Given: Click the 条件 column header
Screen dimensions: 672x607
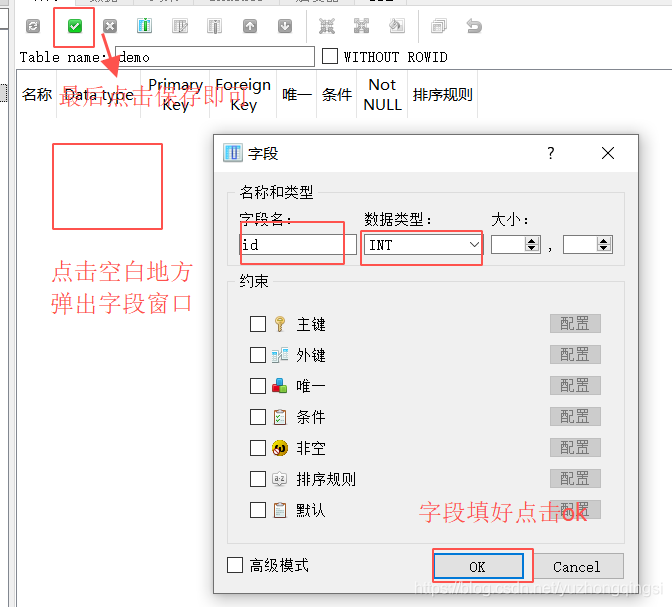Looking at the screenshot, I should pyautogui.click(x=337, y=94).
